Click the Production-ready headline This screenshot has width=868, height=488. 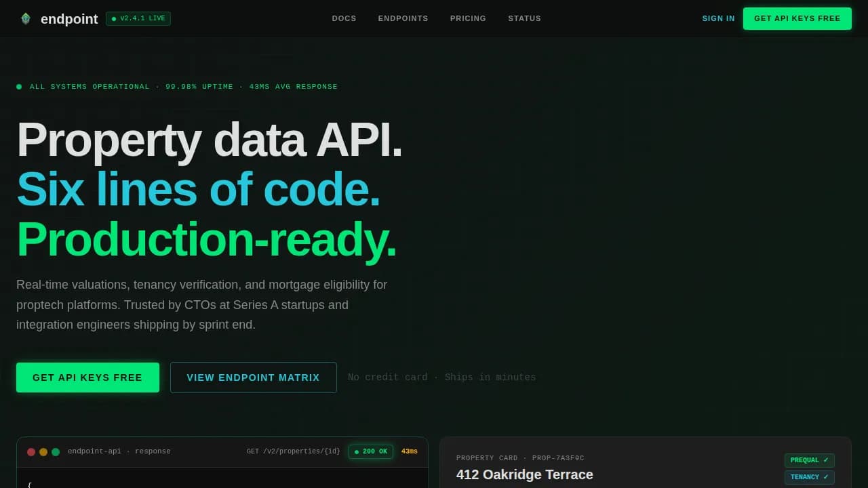pyautogui.click(x=207, y=239)
